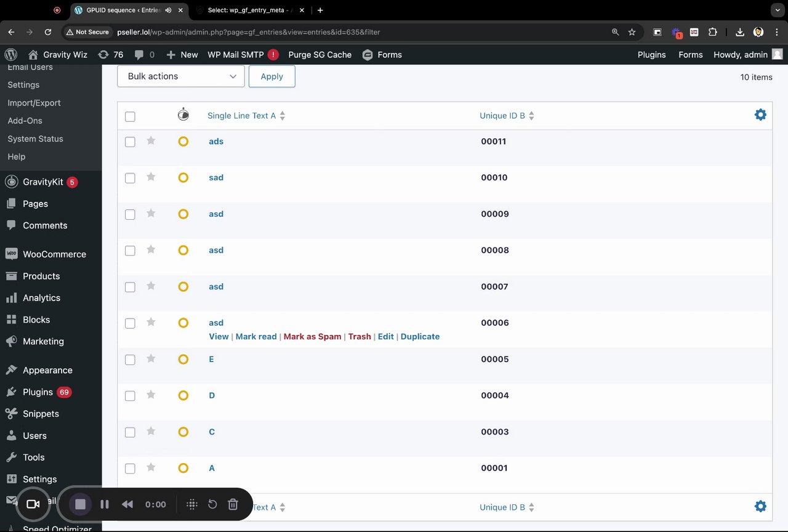
Task: Bookmark this page with star icon
Action: tap(632, 32)
